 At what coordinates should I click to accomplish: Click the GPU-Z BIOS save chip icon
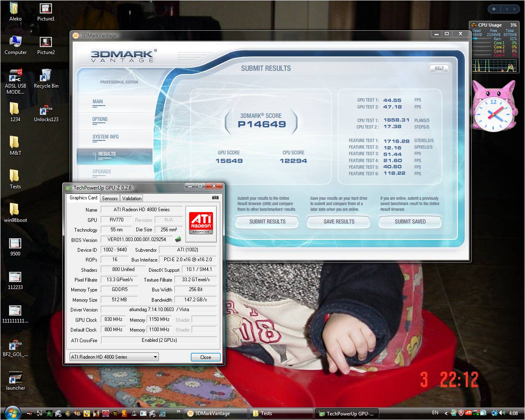coord(178,239)
